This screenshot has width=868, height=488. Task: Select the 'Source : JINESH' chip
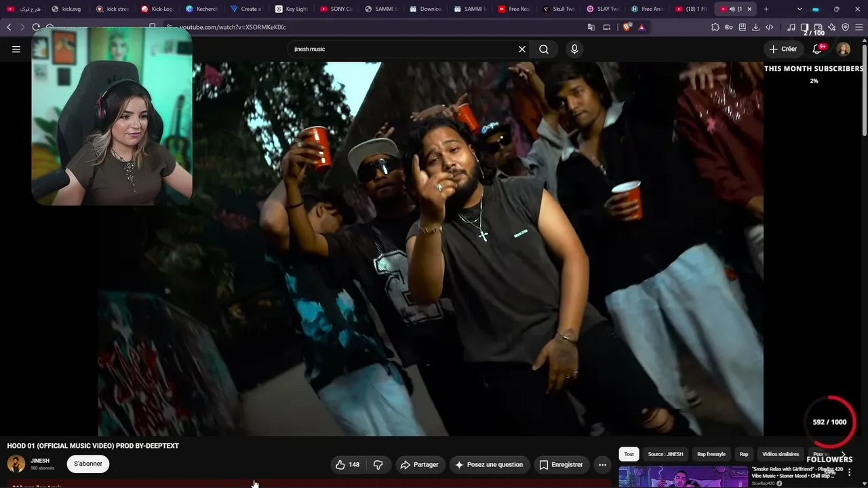click(x=665, y=454)
